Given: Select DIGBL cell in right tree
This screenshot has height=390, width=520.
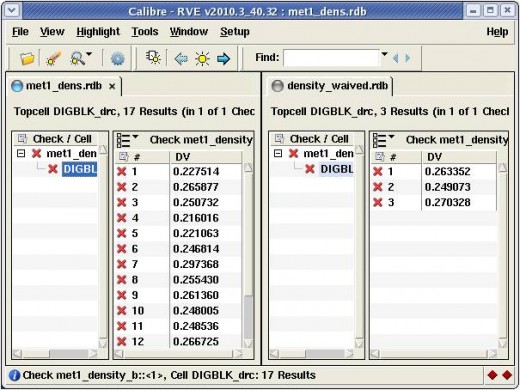Looking at the screenshot, I should tap(336, 169).
